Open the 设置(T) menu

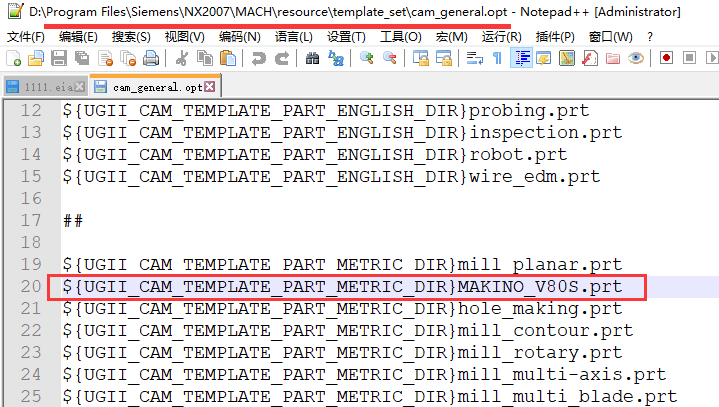point(346,37)
